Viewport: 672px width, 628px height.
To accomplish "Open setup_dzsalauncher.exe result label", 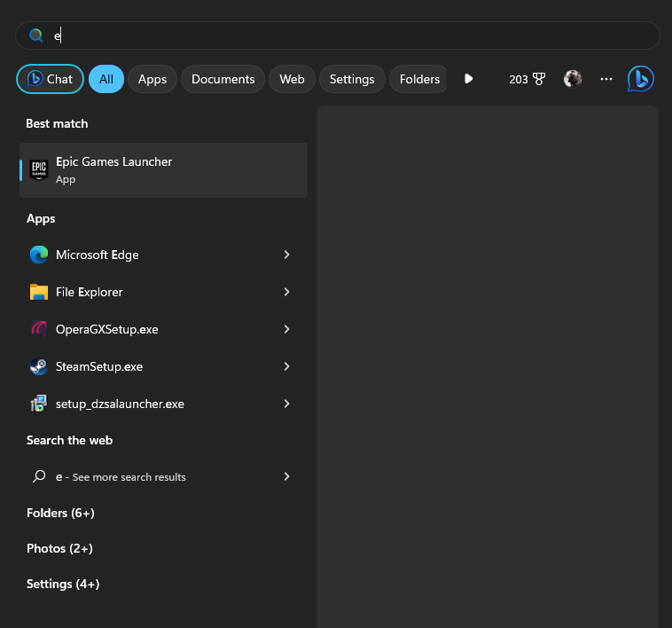I will pyautogui.click(x=120, y=404).
